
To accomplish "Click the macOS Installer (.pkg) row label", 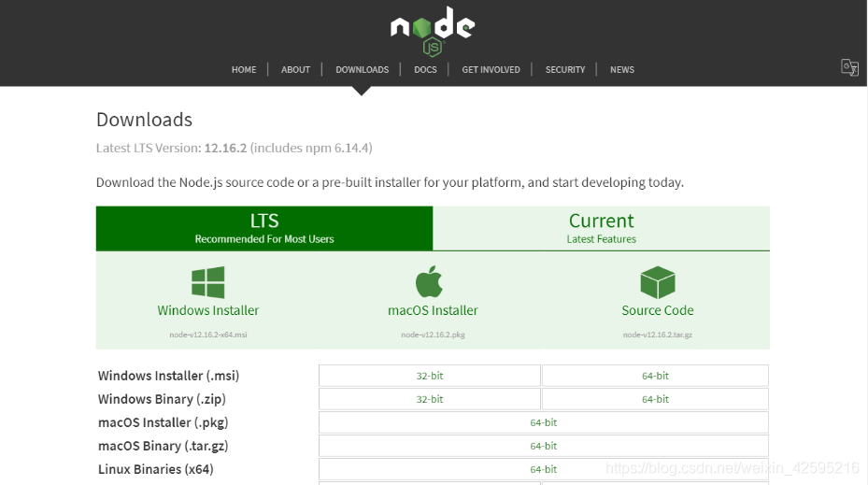I will pos(163,422).
